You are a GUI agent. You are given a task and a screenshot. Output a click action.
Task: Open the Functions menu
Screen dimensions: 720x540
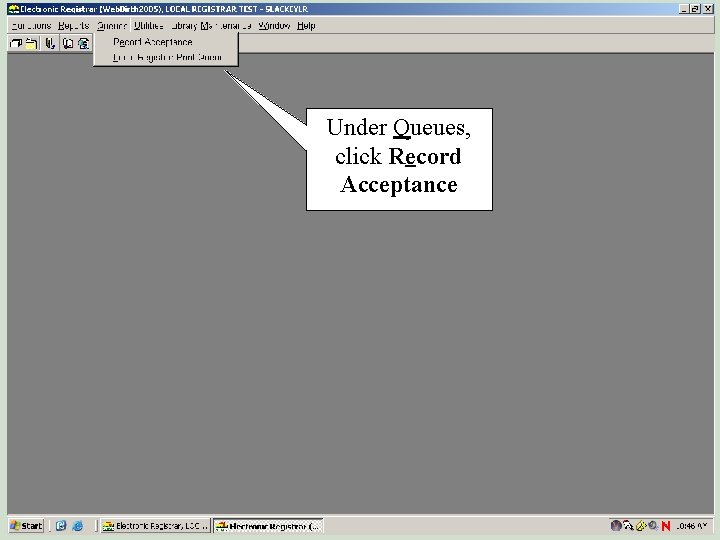31,26
